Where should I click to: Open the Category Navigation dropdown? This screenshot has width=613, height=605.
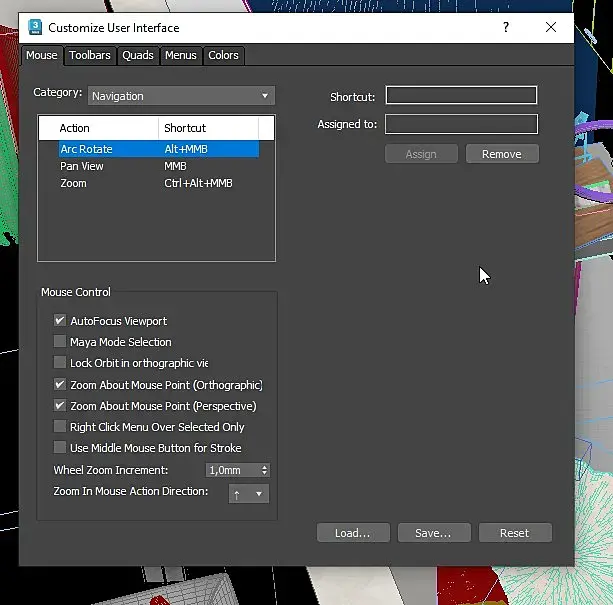click(181, 96)
